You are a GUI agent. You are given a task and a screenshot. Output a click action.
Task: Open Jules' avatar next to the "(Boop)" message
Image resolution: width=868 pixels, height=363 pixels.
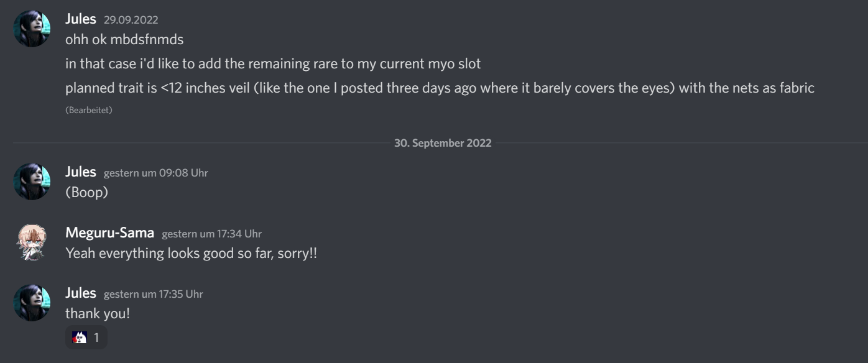[32, 181]
